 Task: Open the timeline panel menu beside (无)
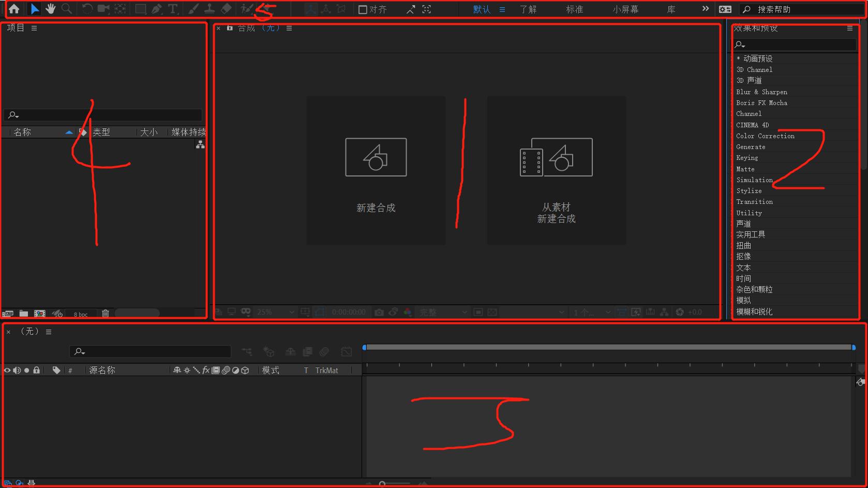coord(49,332)
